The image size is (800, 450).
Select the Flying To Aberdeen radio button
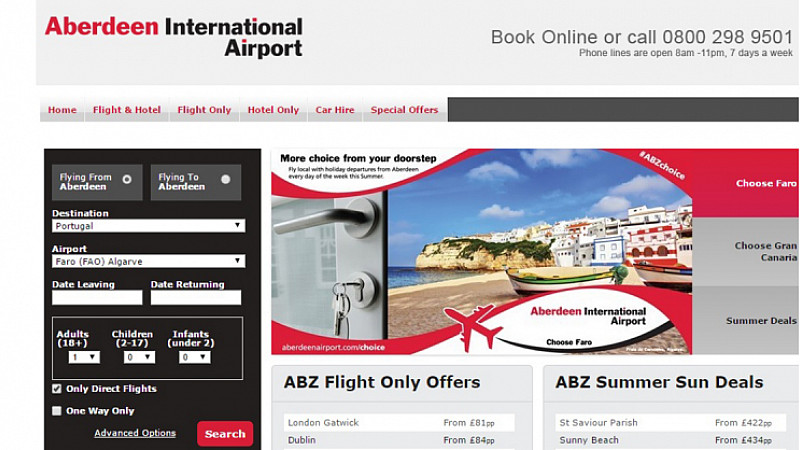[226, 180]
